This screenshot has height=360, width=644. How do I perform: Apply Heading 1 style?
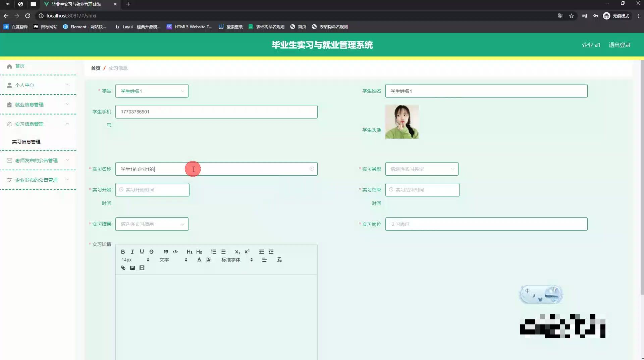coord(190,252)
